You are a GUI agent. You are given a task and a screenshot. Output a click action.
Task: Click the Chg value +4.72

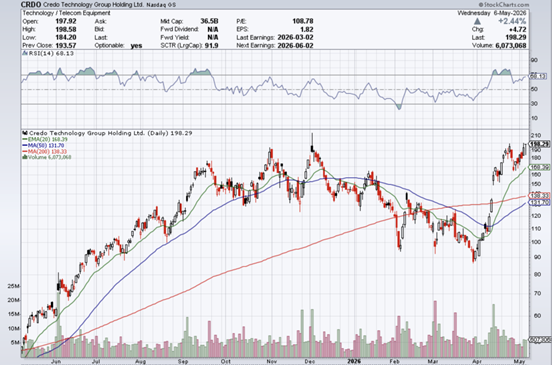coord(517,30)
